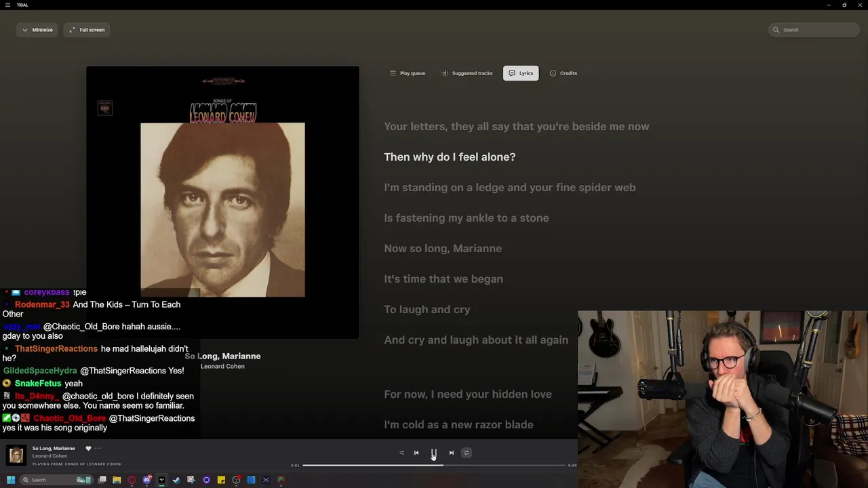Open the Credits tab
Viewport: 868px width, 488px height.
coord(564,73)
